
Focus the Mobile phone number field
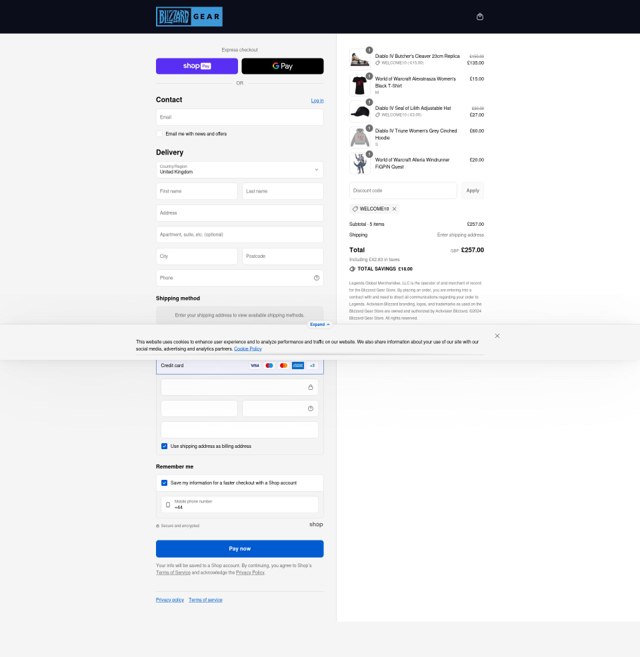(x=240, y=504)
